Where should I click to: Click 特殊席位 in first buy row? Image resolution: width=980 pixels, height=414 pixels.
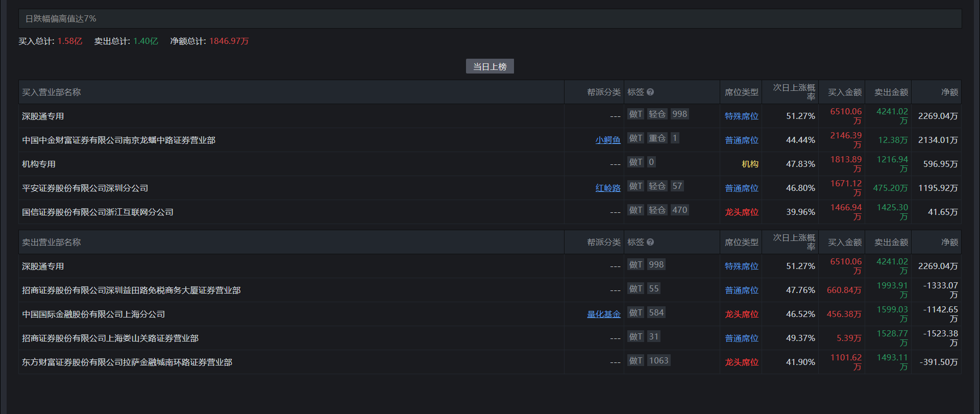point(742,116)
